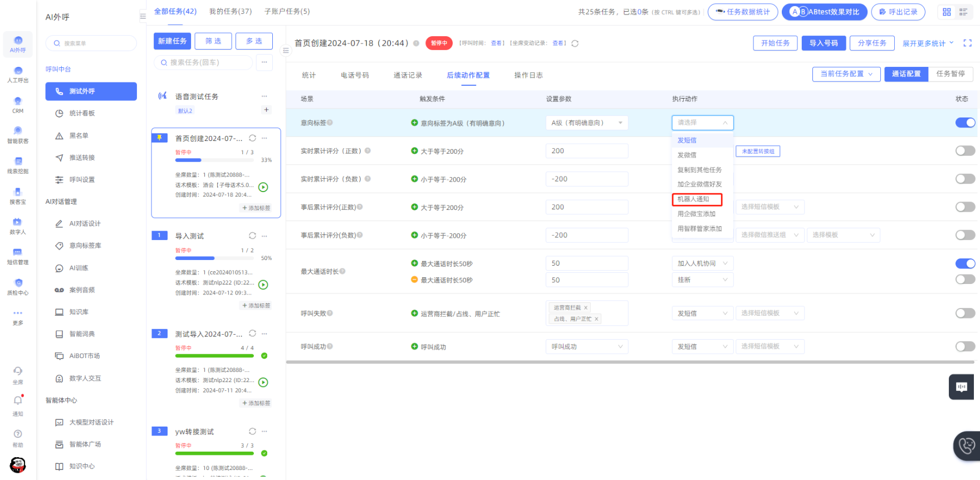Open 展开更多统计 expander
This screenshot has width=980, height=480.
coord(928,43)
